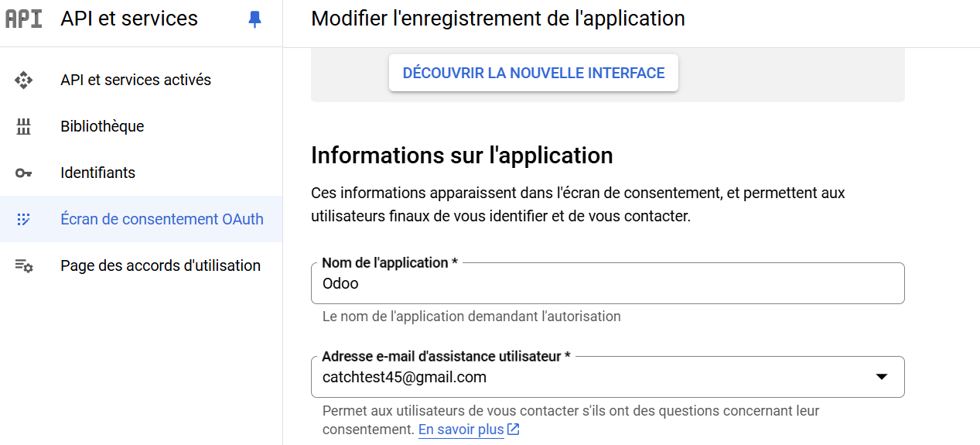Click DÉCOUVRIR LA NOUVELLE INTERFACE button
Viewport: 980px width, 445px height.
534,73
